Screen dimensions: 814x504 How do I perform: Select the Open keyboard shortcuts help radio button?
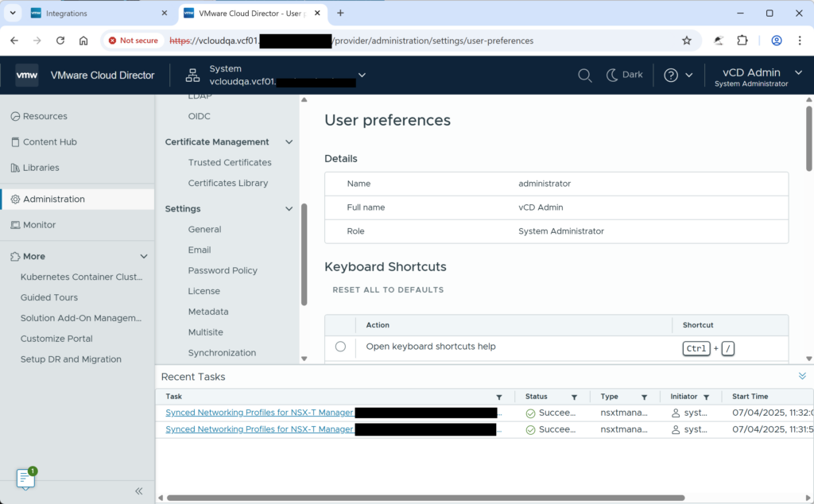[340, 346]
